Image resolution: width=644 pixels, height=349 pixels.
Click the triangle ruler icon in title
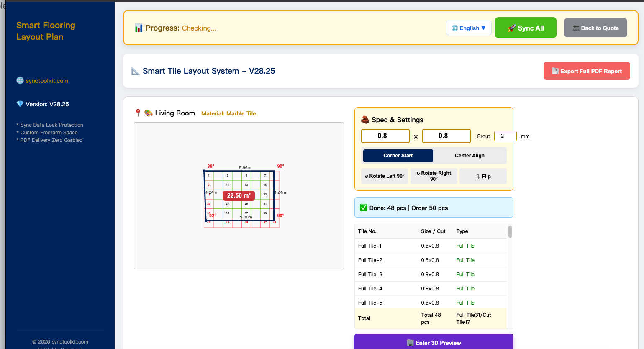pyautogui.click(x=136, y=71)
